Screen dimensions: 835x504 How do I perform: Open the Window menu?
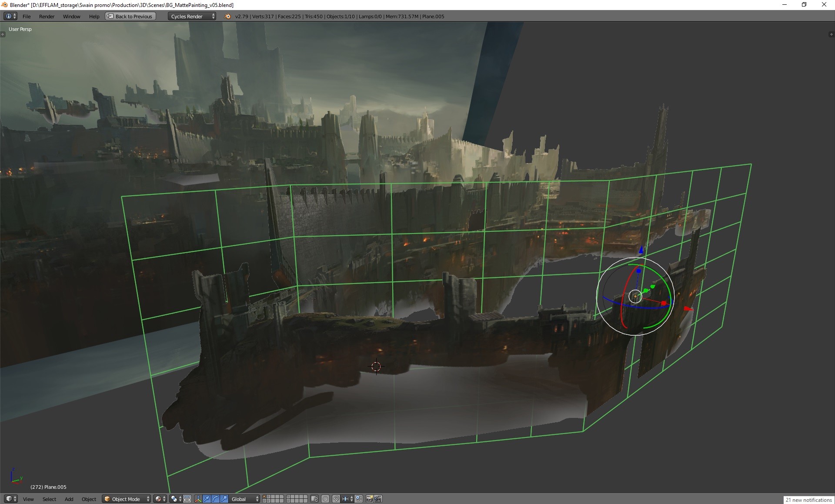71,17
